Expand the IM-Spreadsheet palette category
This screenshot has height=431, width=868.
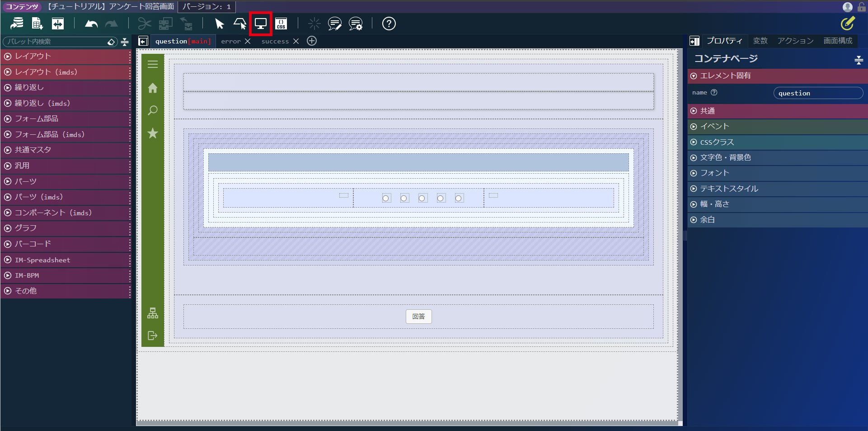66,260
